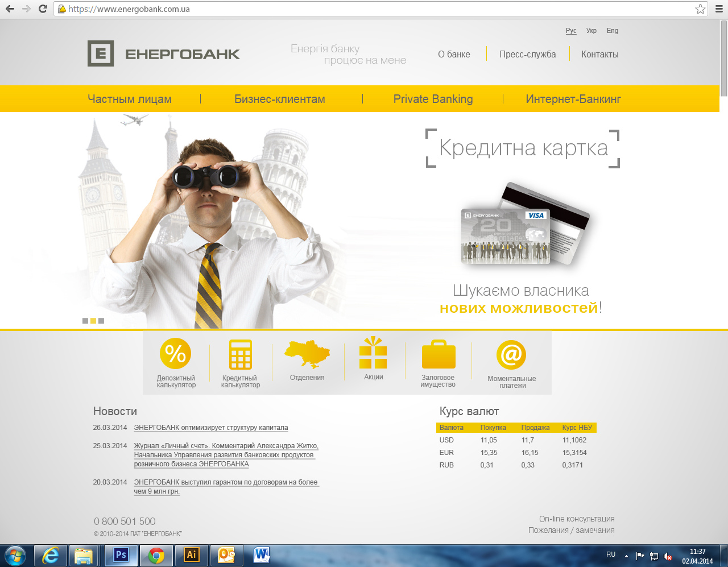The width and height of the screenshot is (728, 567).
Task: Click the Валюта column header
Action: [452, 428]
